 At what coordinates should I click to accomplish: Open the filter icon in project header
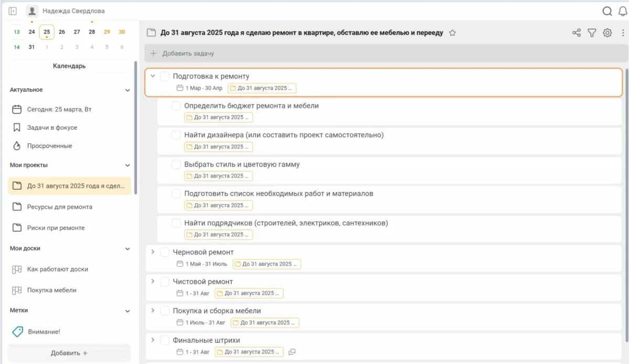pyautogui.click(x=592, y=32)
